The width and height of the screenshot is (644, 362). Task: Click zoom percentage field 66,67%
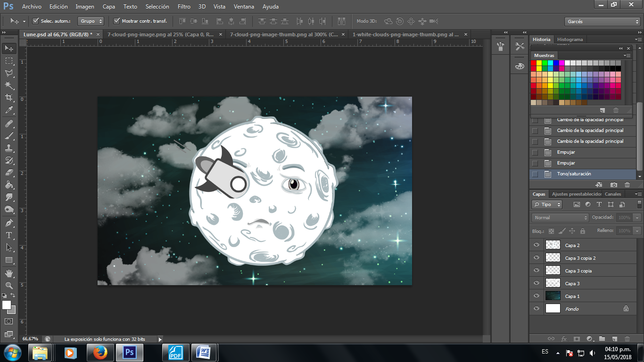(x=31, y=339)
